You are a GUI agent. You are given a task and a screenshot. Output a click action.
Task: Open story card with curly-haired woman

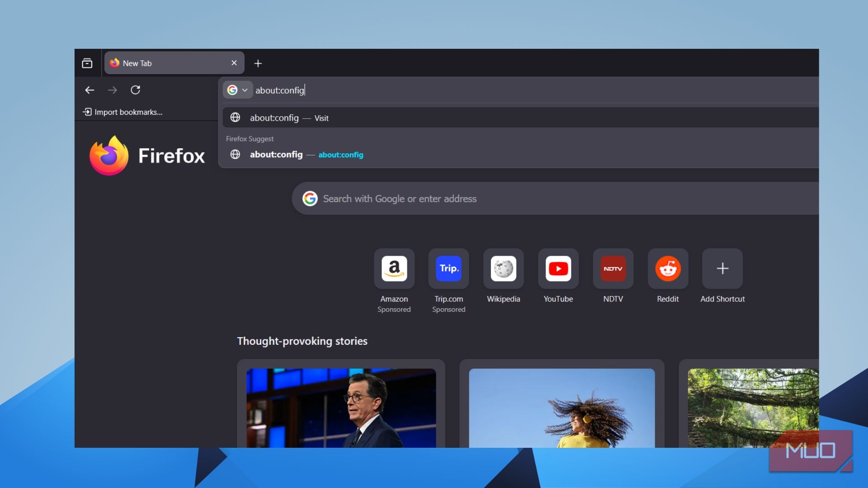point(562,404)
